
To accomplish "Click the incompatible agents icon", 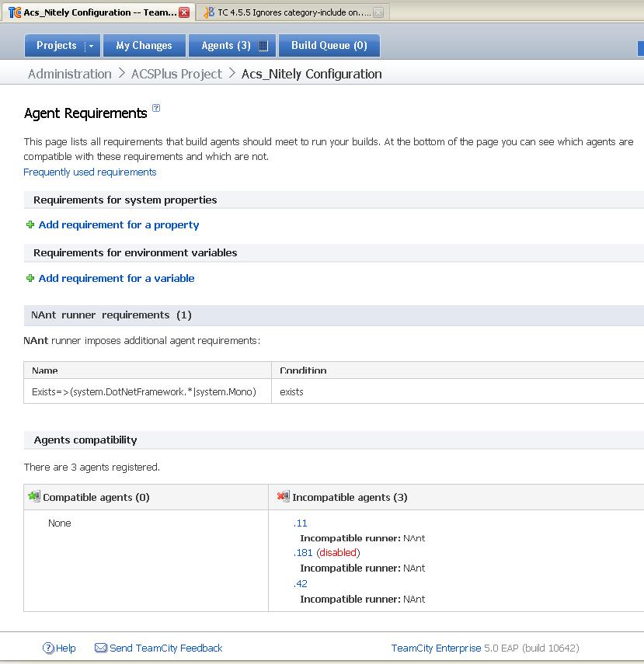I will 283,496.
